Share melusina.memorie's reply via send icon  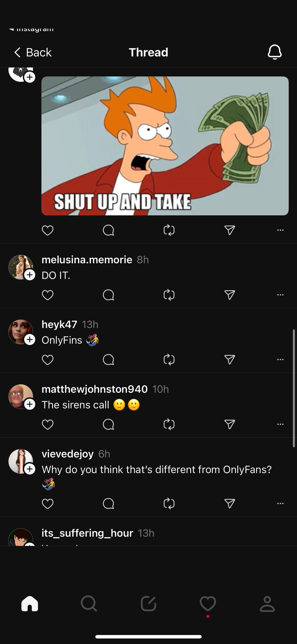(230, 295)
